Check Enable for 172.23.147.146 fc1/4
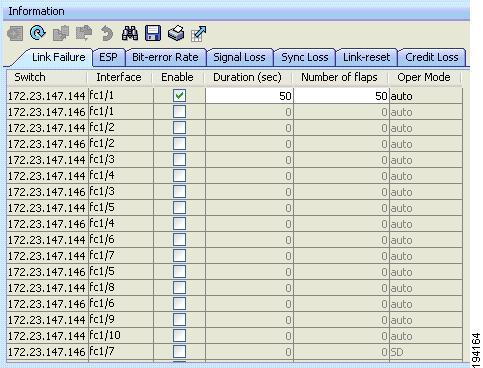Screen dimensions: 483x368 [179, 224]
